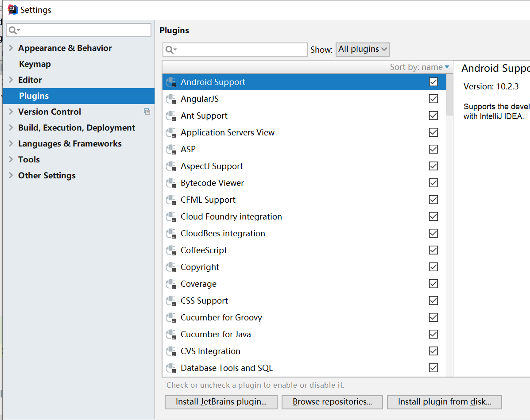The image size is (530, 420).
Task: Click the ASP plugin icon
Action: click(171, 149)
